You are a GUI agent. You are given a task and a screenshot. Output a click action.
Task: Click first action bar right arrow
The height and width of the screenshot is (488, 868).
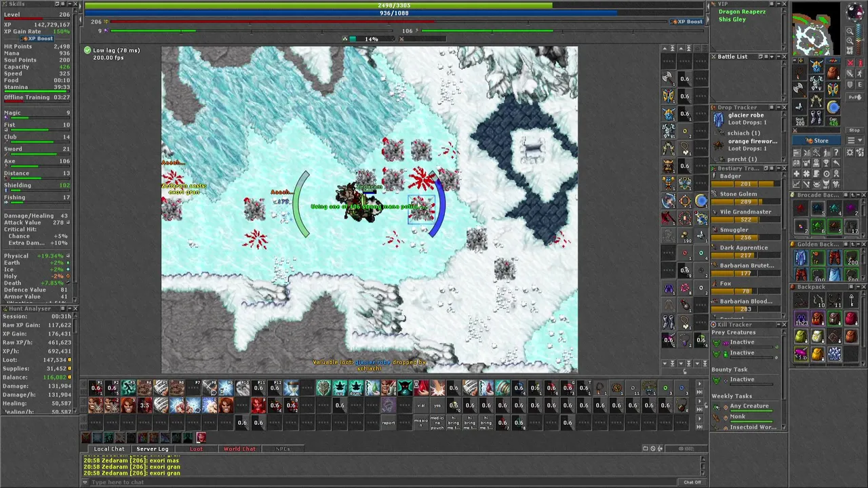click(700, 384)
